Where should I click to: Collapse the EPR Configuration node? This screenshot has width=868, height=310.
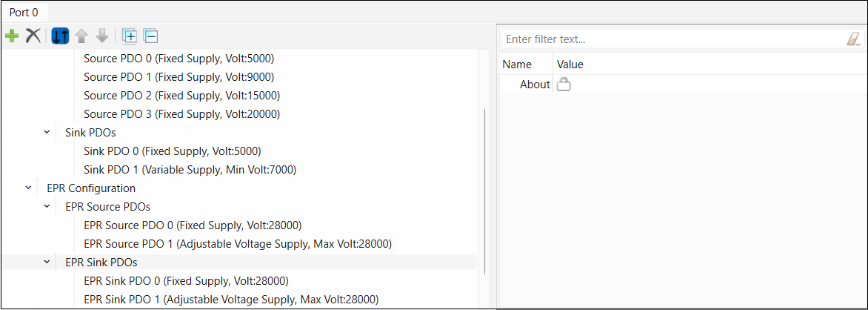[28, 188]
